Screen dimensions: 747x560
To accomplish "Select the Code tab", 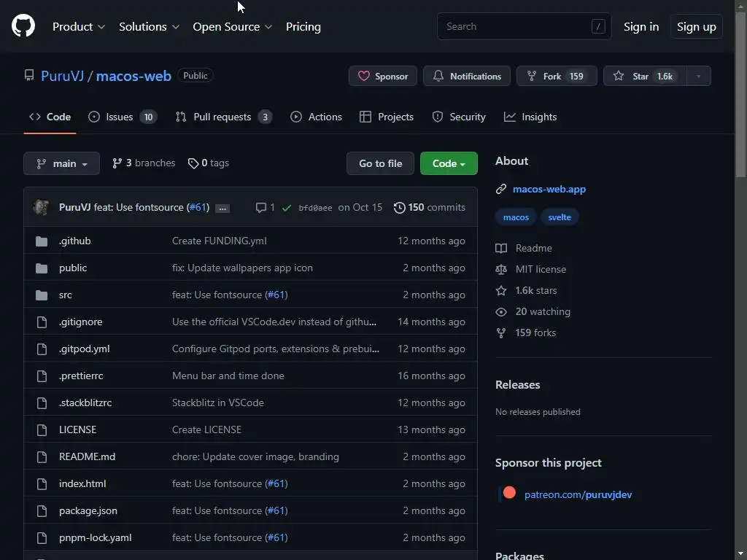I will pyautogui.click(x=50, y=117).
